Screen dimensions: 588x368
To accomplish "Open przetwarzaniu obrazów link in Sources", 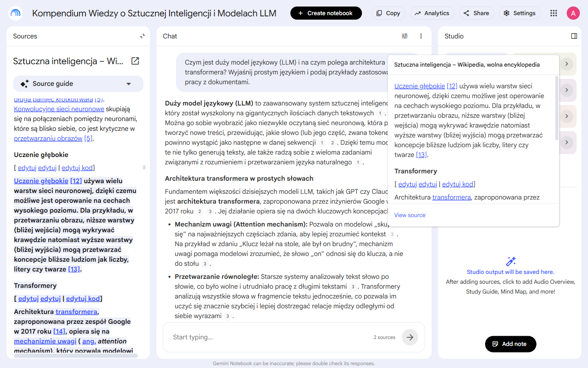I will click(48, 138).
